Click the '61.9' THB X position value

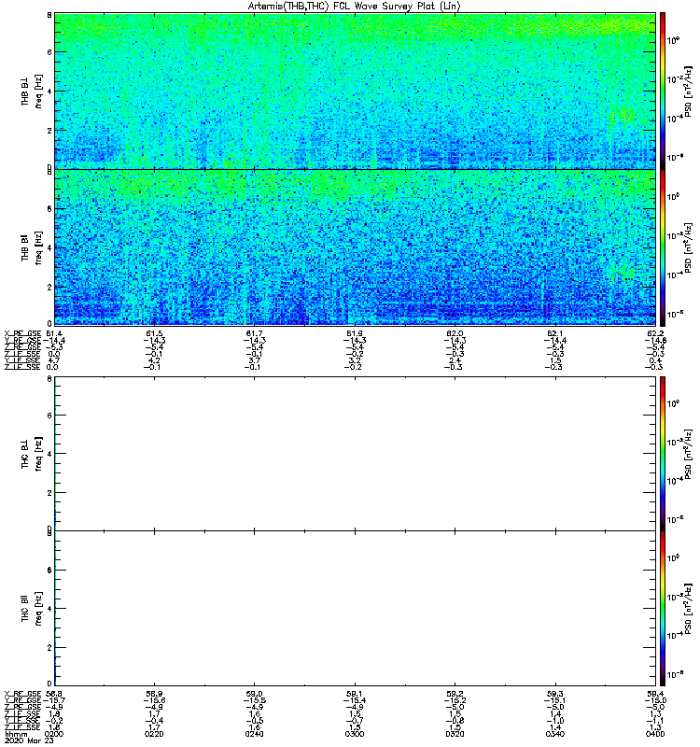point(355,333)
